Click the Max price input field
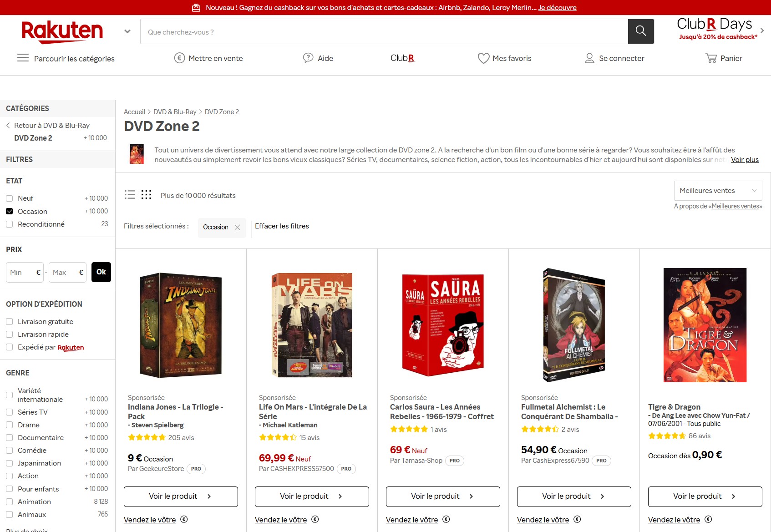The height and width of the screenshot is (532, 771). (67, 272)
